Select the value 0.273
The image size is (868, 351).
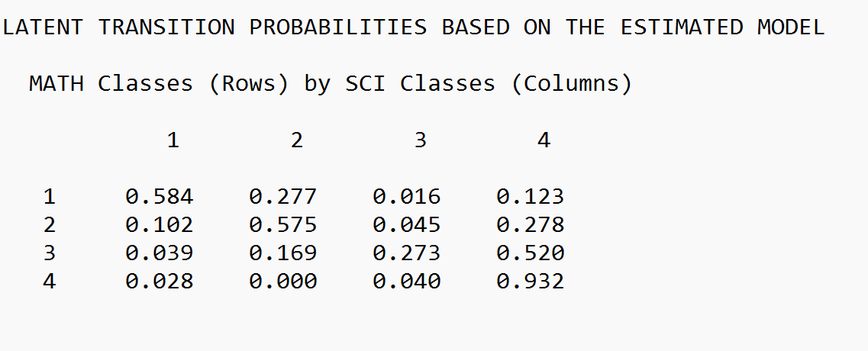click(x=407, y=253)
